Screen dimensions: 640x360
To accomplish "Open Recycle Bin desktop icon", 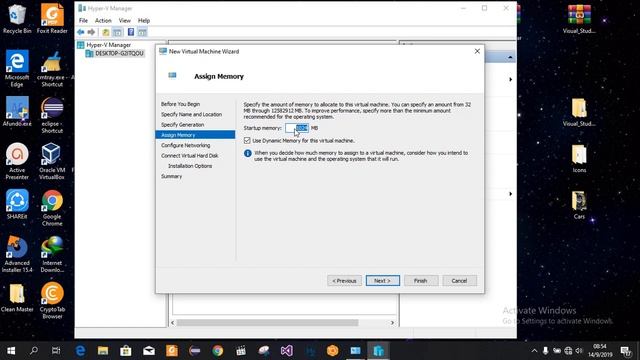I will [17, 19].
